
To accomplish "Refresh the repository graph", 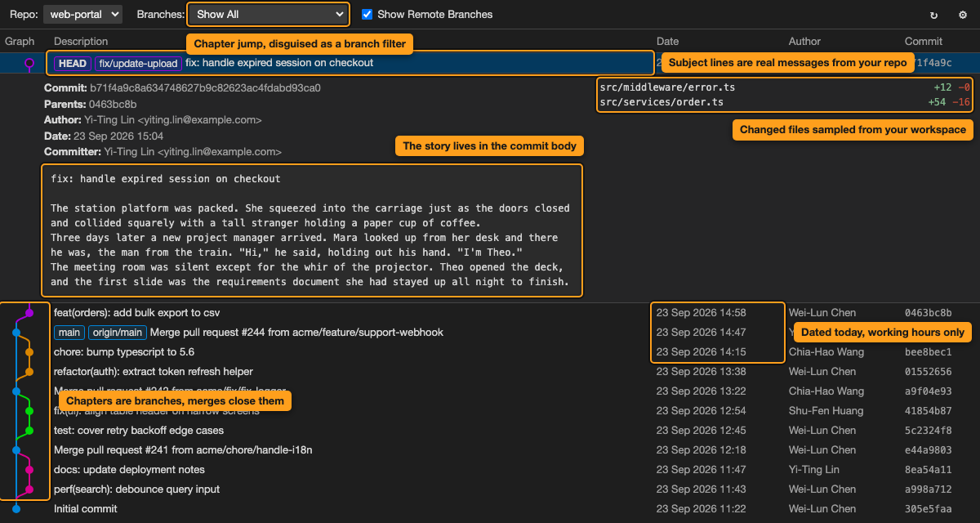I will (933, 15).
